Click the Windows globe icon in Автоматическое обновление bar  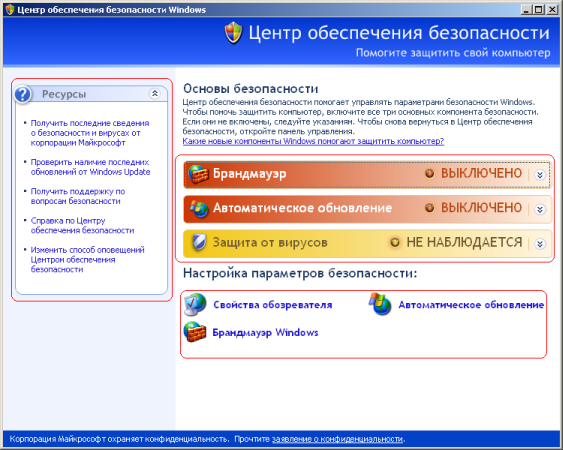point(199,209)
